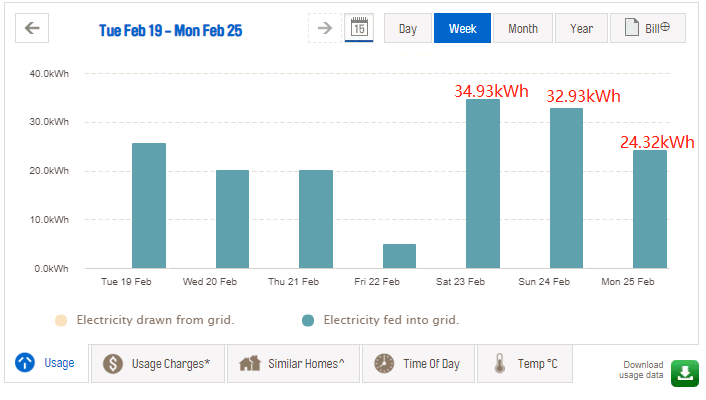Change chart to Month view

click(x=522, y=28)
